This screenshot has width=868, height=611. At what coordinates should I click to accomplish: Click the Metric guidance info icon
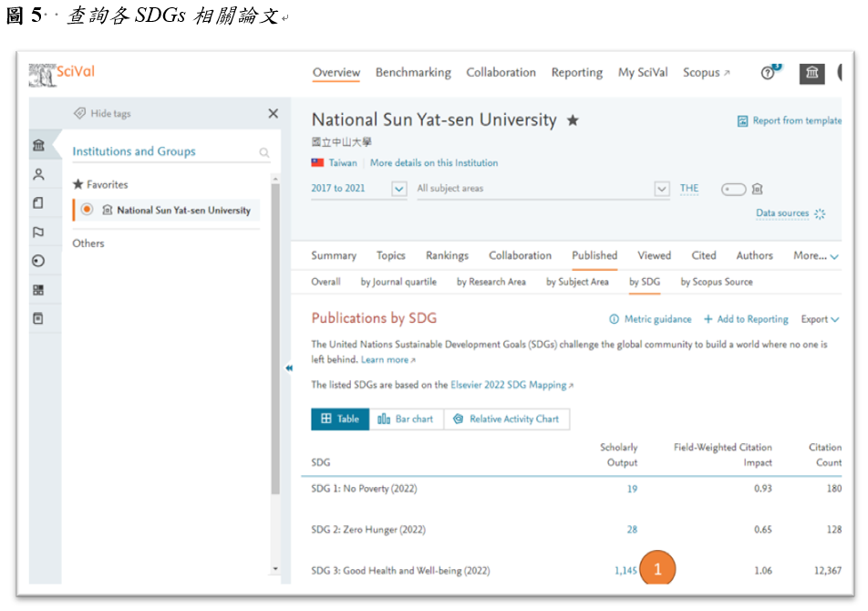[614, 319]
